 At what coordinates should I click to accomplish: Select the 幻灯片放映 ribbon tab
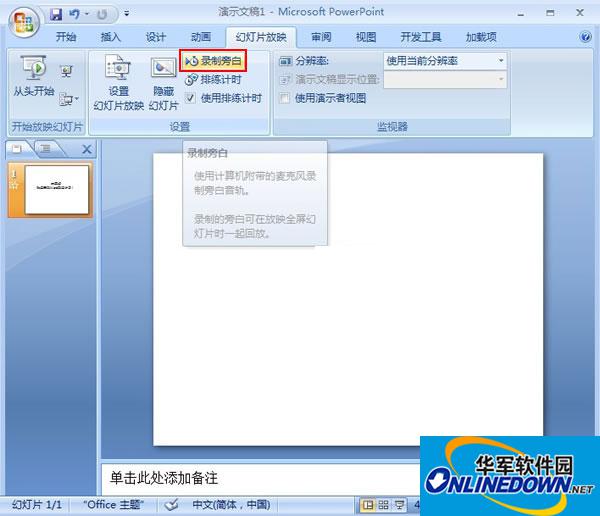pos(261,37)
